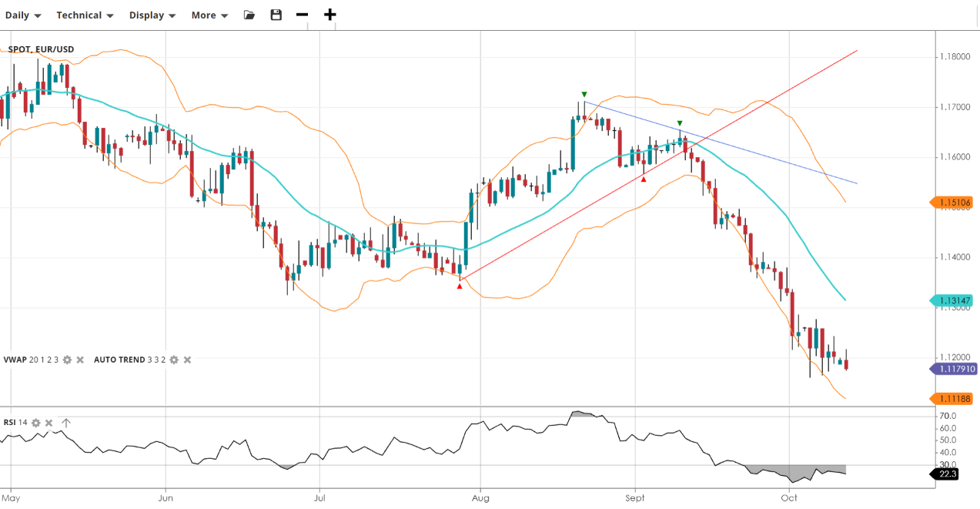Click the RSI 50.0 level label
Viewport: 980px width, 509px height.
coord(948,440)
